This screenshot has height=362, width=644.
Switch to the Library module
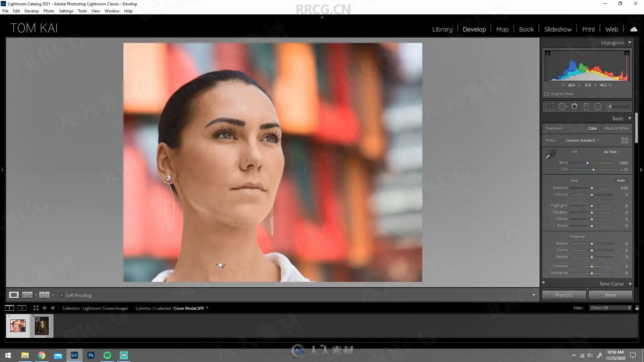click(442, 29)
